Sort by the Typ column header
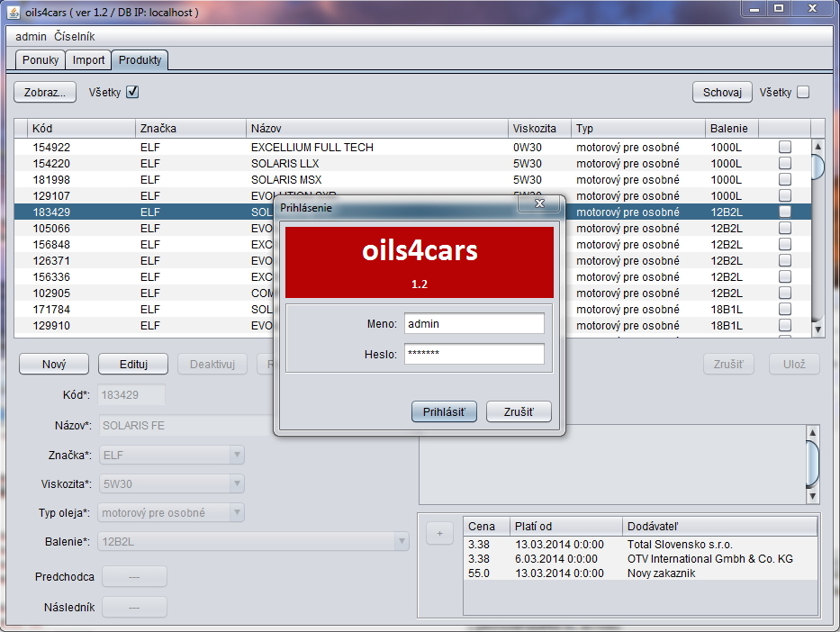 638,129
